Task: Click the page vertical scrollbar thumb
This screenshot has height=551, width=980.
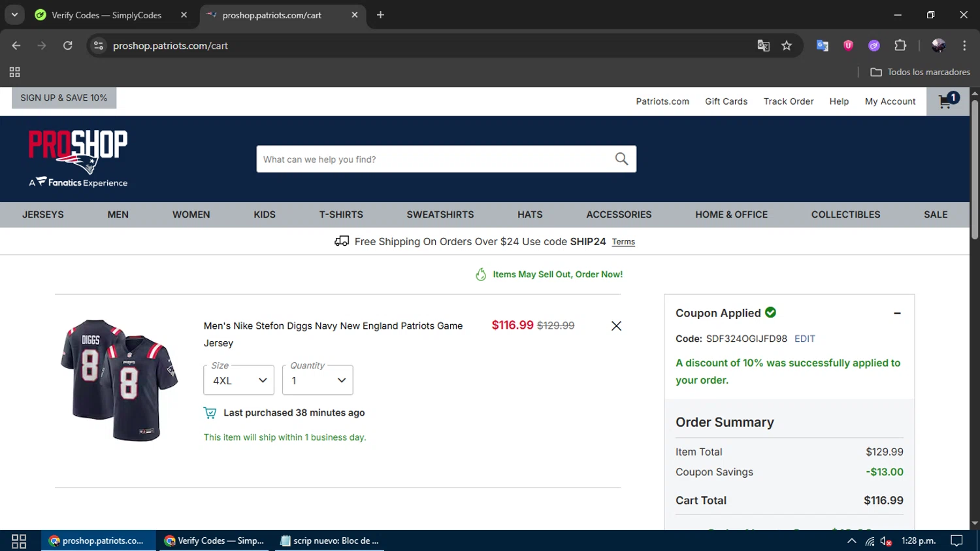Action: (975, 169)
